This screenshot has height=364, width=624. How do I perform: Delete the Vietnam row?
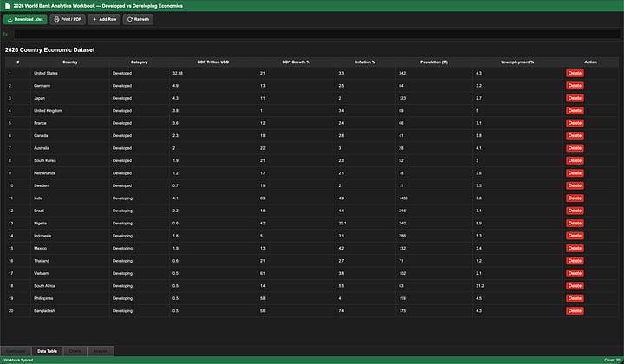tap(575, 273)
